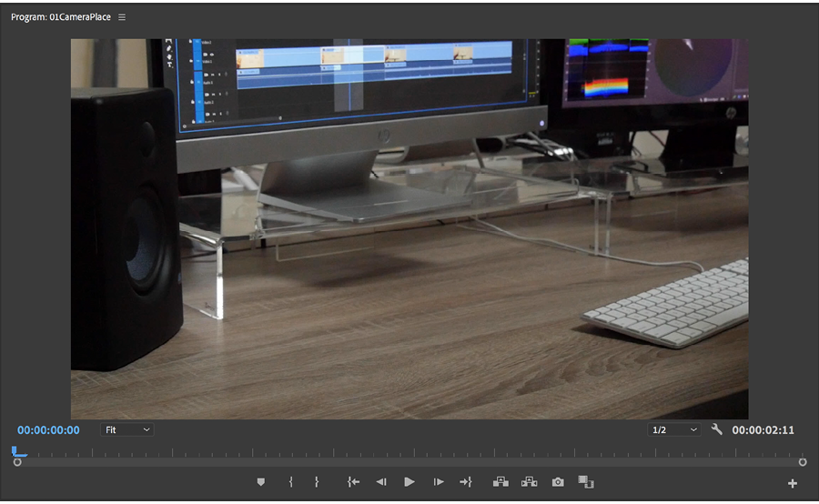
Task: Click the right zoom scroll bar handle
Action: pos(803,462)
